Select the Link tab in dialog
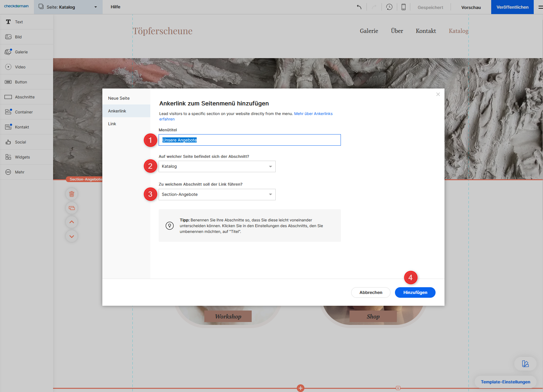543x392 pixels. 112,124
